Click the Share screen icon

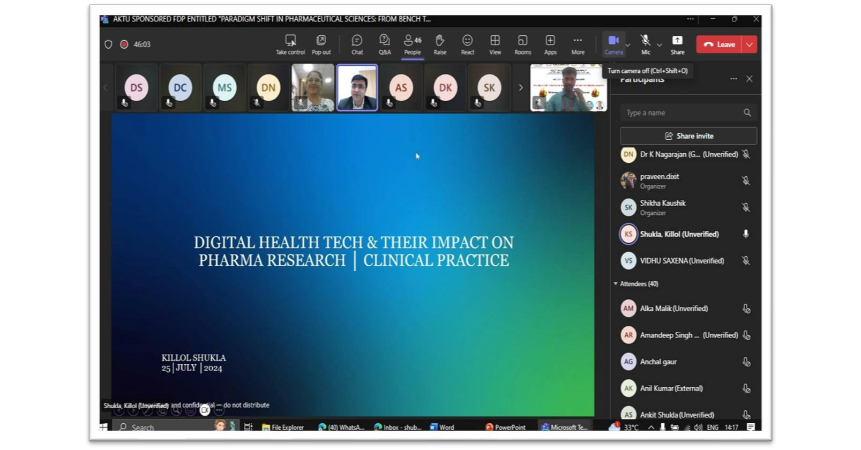tap(677, 43)
